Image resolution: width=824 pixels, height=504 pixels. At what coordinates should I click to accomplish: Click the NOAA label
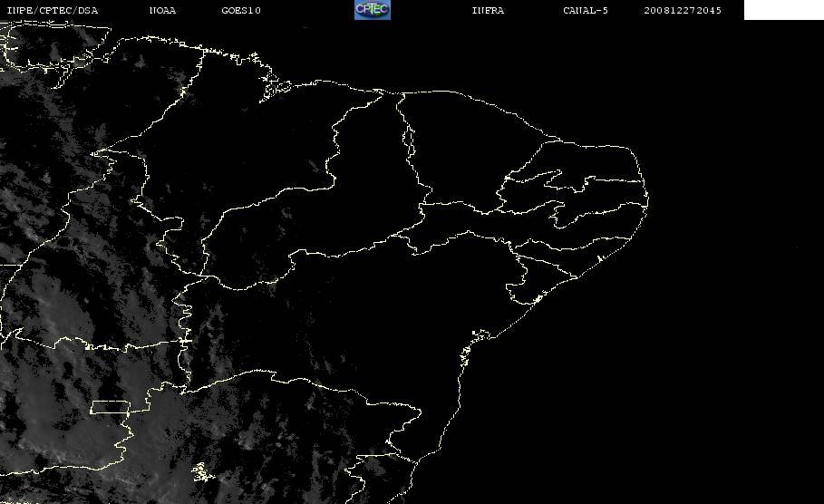click(163, 11)
